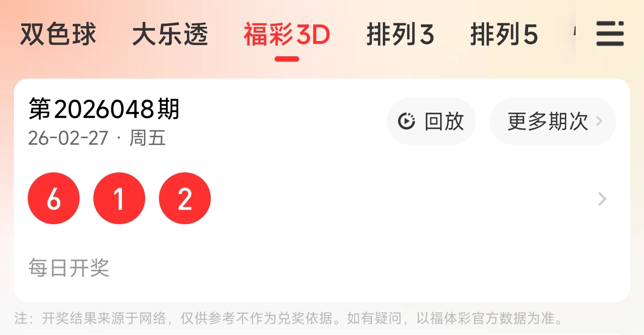Tap the draw date 26-02-27 周五

(x=97, y=138)
